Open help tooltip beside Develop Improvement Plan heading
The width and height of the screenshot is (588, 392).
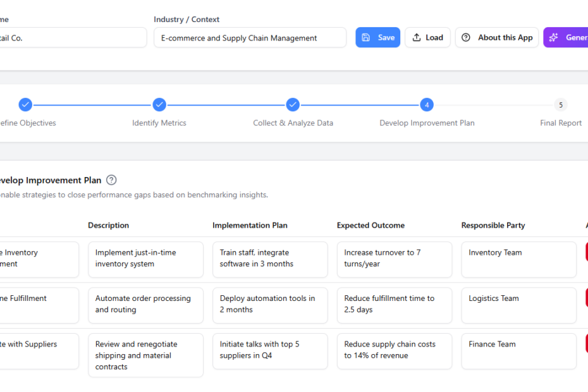pyautogui.click(x=111, y=180)
